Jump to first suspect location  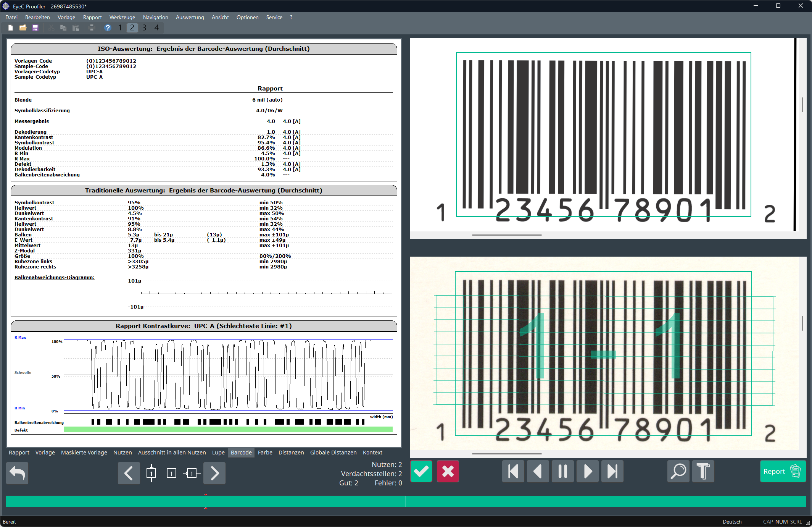[x=513, y=471]
